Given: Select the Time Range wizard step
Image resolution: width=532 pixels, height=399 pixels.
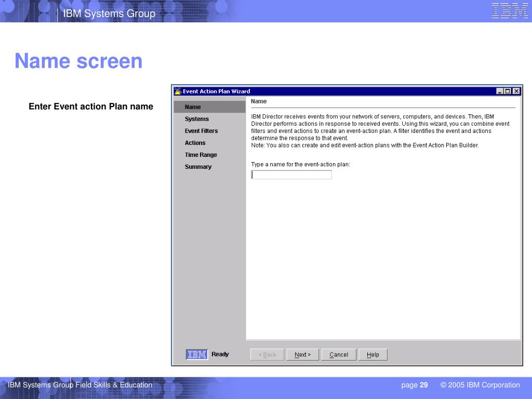Looking at the screenshot, I should tap(201, 155).
